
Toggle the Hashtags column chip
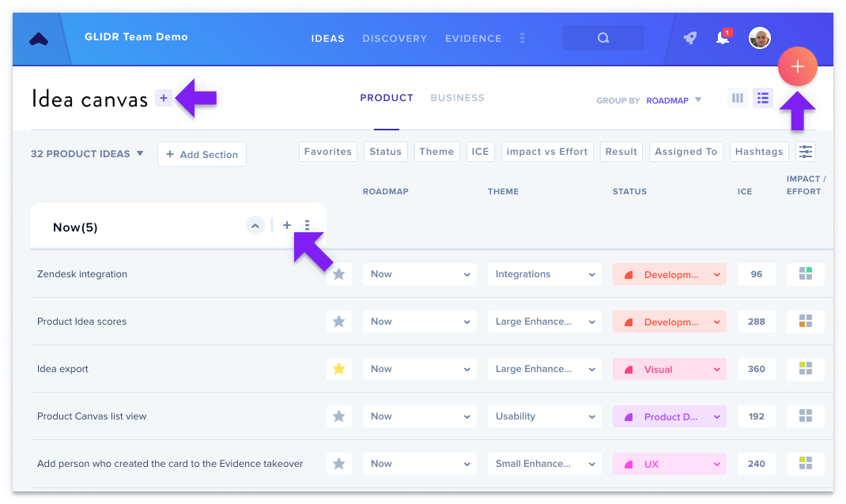tap(758, 152)
